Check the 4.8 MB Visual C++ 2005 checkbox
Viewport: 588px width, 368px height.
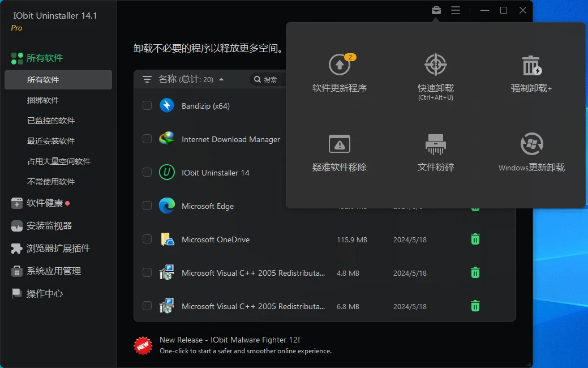147,272
